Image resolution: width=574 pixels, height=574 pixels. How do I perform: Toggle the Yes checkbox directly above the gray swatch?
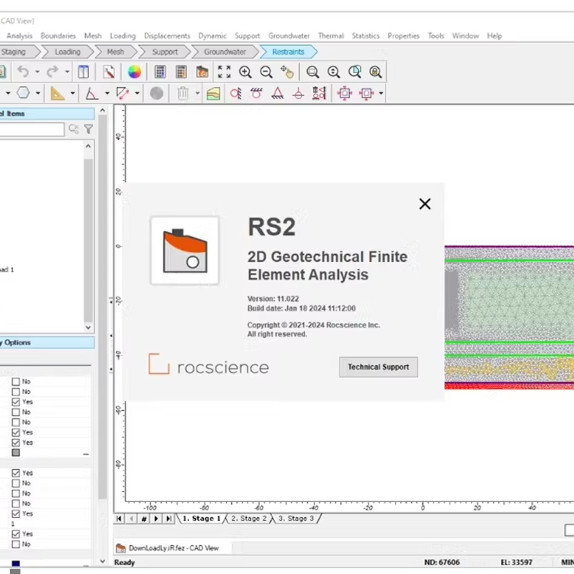[x=16, y=443]
